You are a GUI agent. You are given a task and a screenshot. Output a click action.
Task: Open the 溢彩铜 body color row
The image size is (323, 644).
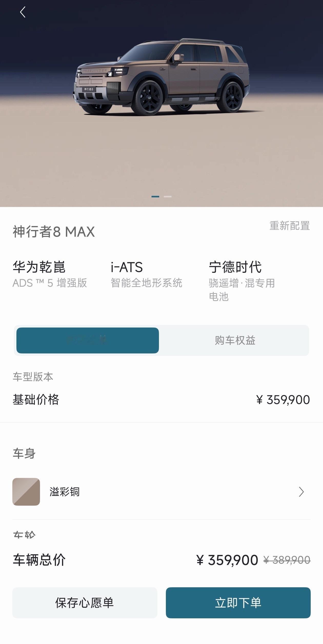[161, 492]
